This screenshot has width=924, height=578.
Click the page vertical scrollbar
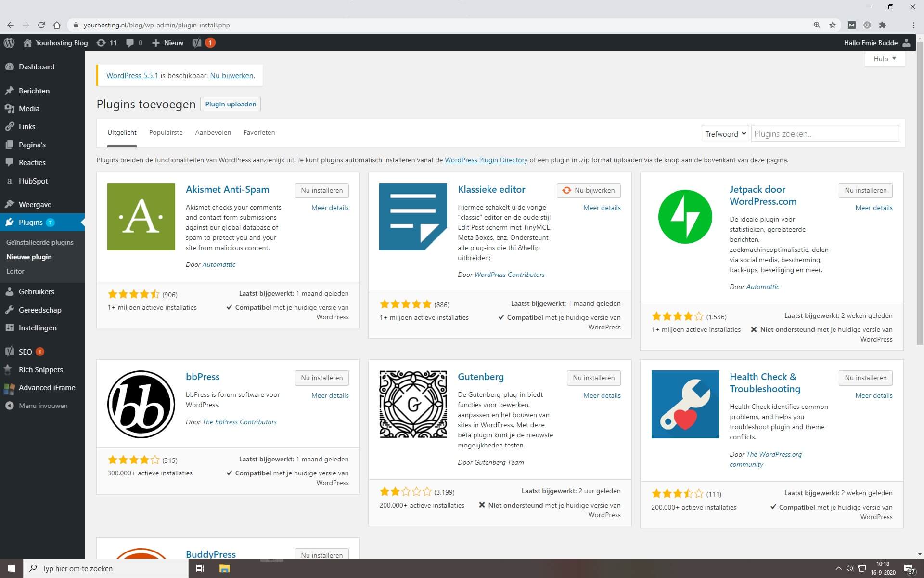(920, 193)
